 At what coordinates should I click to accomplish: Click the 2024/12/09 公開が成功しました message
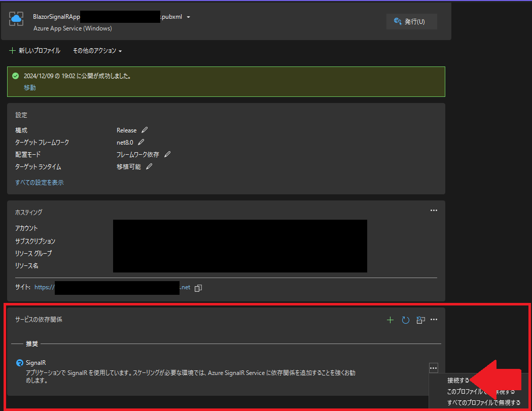pos(78,76)
